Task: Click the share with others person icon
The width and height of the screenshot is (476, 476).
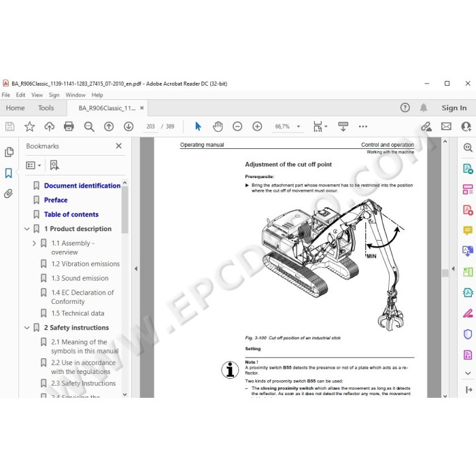Action: [x=466, y=126]
